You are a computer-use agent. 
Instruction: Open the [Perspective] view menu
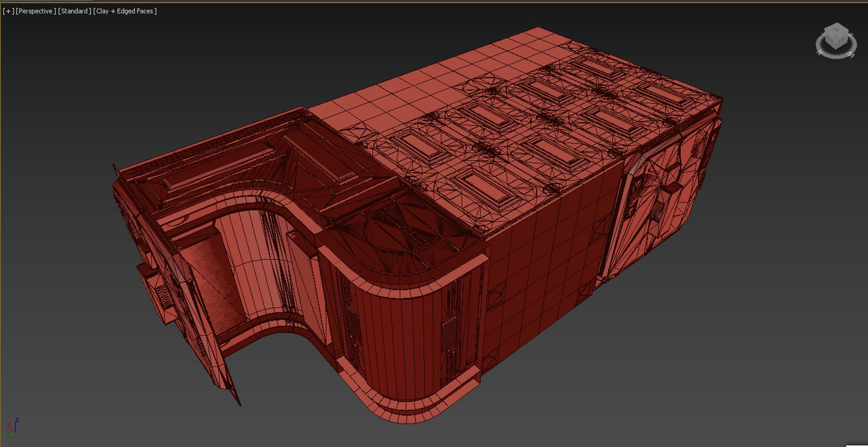(36, 11)
